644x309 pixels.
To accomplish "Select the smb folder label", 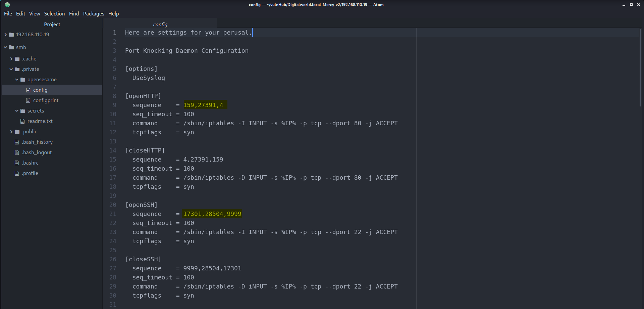I will (21, 47).
